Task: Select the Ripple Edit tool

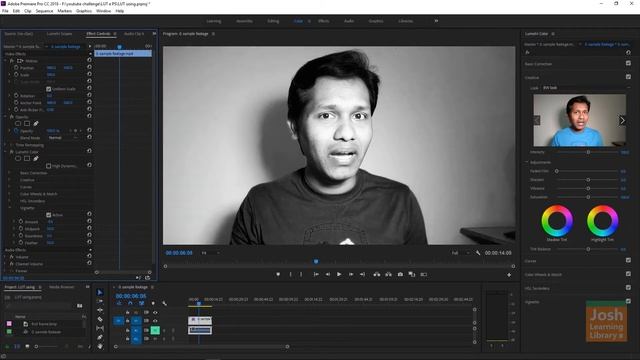Action: (x=100, y=310)
